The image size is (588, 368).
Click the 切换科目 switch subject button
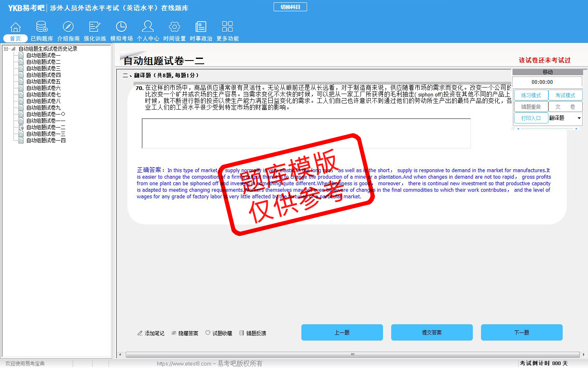coord(290,7)
